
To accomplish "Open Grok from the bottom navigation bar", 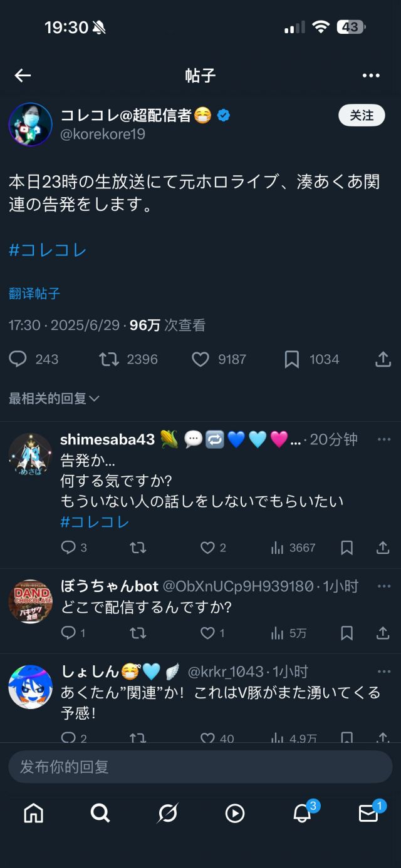I will click(167, 814).
